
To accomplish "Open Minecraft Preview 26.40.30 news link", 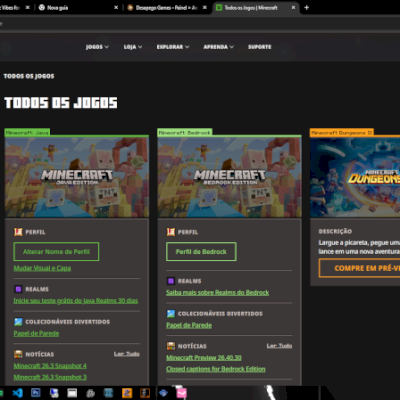I will 204,358.
